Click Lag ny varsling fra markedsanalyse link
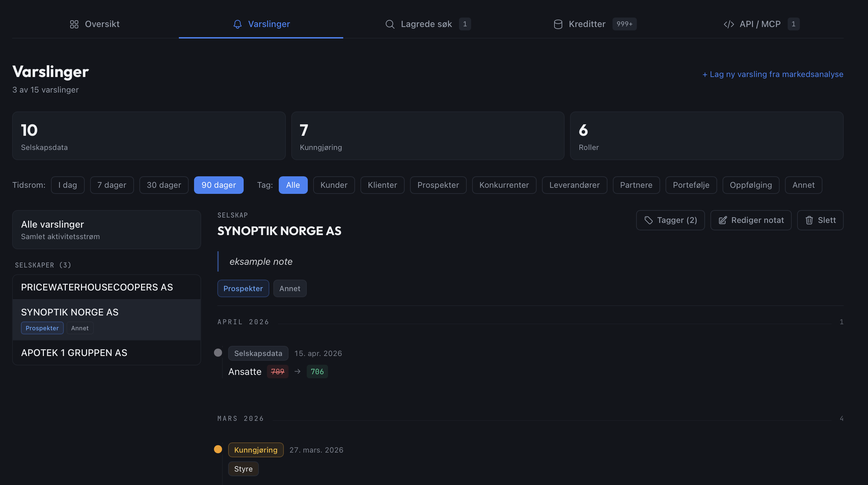Screen dimensions: 868x485 pyautogui.click(x=773, y=74)
